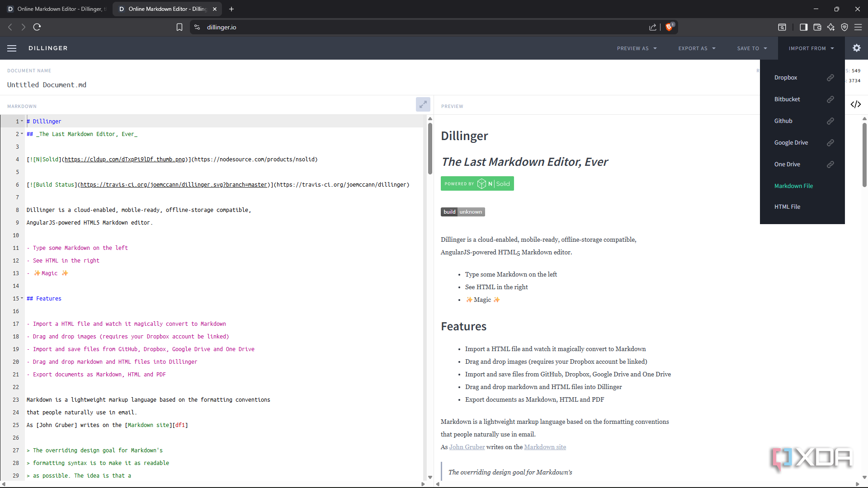Image resolution: width=868 pixels, height=488 pixels.
Task: Click editor scrollbar up arrow
Action: [430, 119]
